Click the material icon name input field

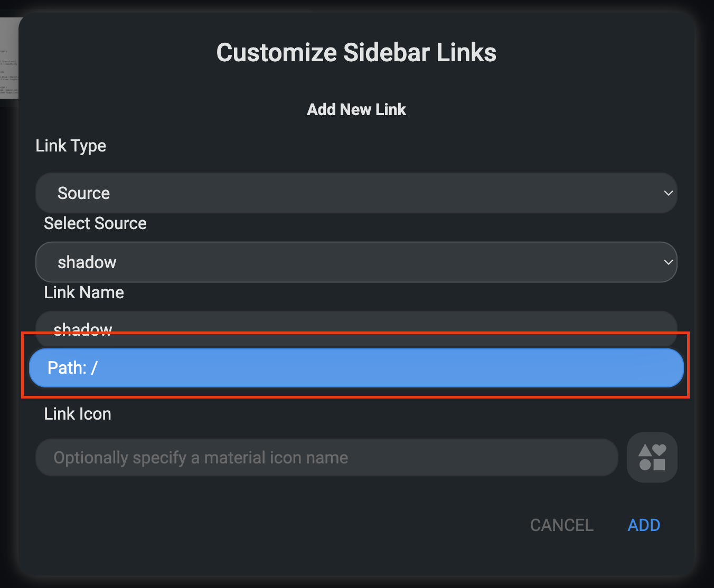coord(326,458)
